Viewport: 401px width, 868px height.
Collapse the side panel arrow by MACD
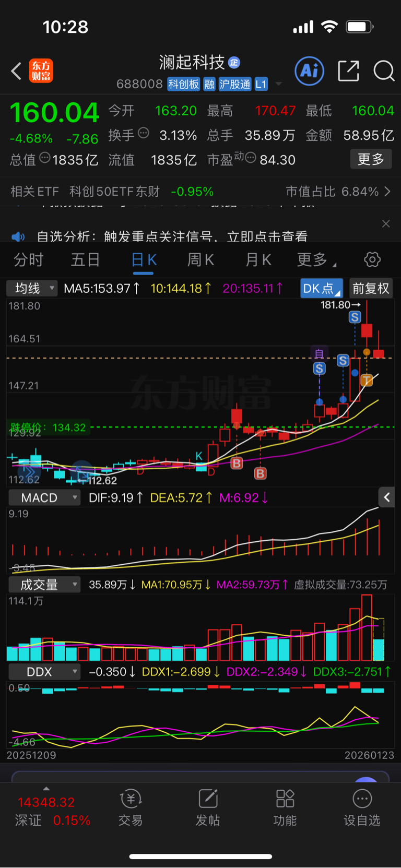pyautogui.click(x=387, y=497)
